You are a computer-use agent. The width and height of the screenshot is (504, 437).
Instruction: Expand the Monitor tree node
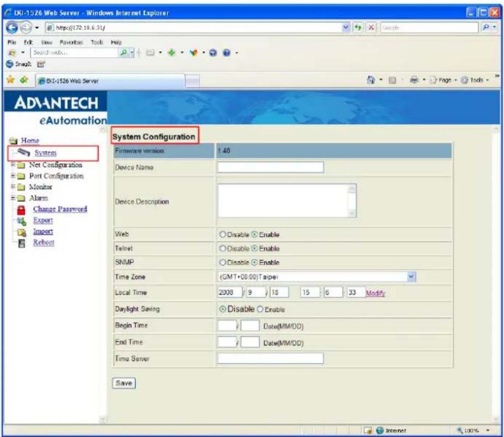tap(13, 187)
